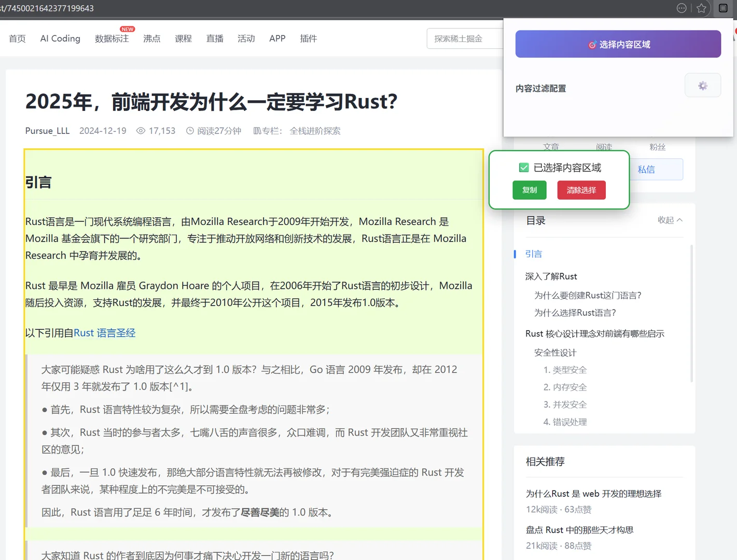Click the browser bookmark star icon
The image size is (737, 560).
pyautogui.click(x=702, y=8)
